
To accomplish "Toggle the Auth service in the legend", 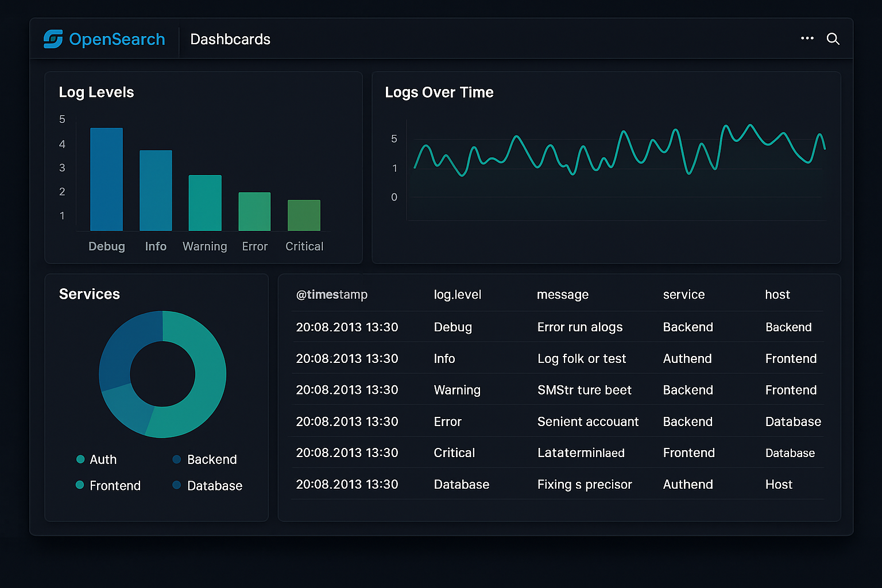I will (x=104, y=459).
